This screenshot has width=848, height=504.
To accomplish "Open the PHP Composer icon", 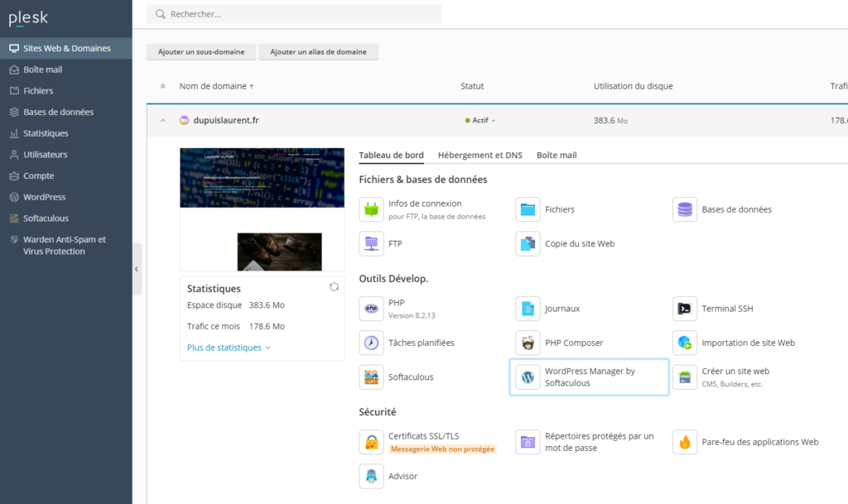I will tap(528, 343).
